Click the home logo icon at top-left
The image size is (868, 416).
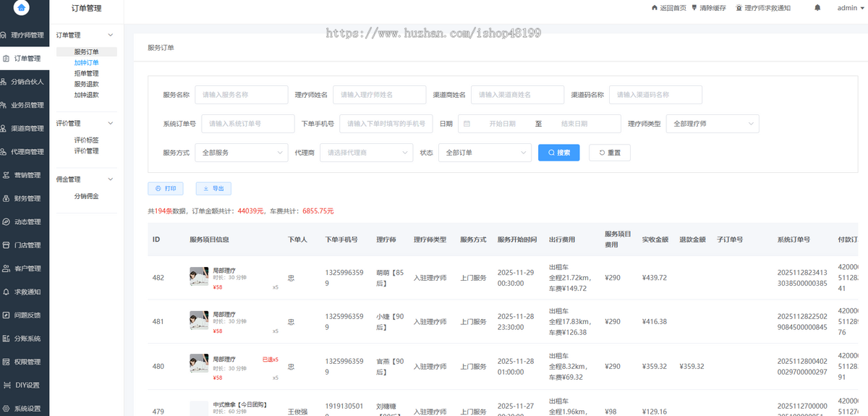[22, 9]
